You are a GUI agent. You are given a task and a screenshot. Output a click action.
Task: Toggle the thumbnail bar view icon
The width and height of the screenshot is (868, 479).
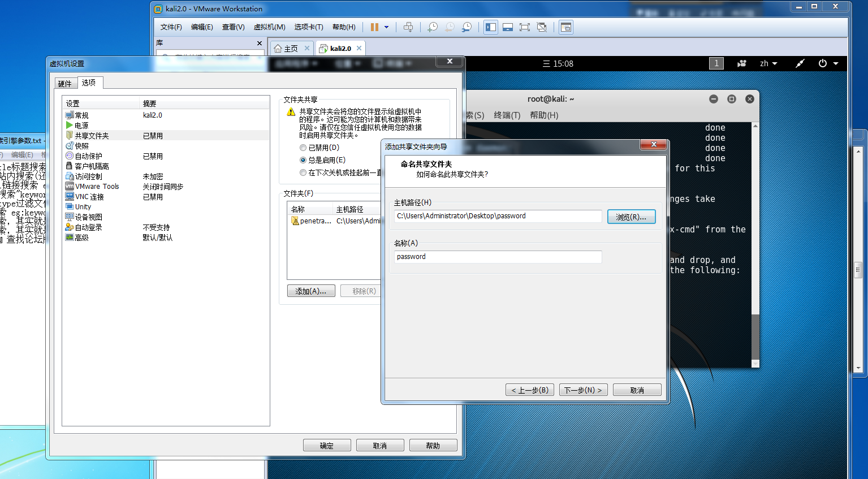tap(508, 27)
